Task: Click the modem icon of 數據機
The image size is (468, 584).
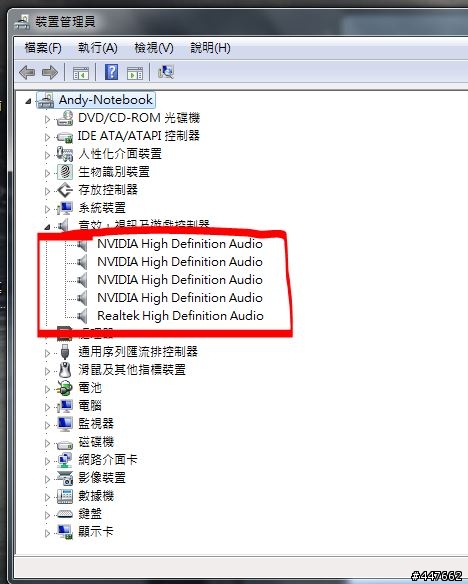Action: [65, 496]
